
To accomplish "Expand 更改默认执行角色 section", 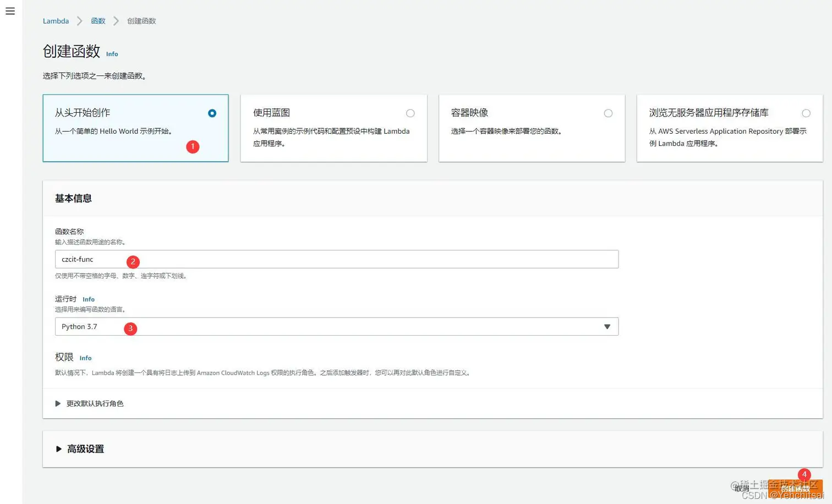I will (89, 404).
